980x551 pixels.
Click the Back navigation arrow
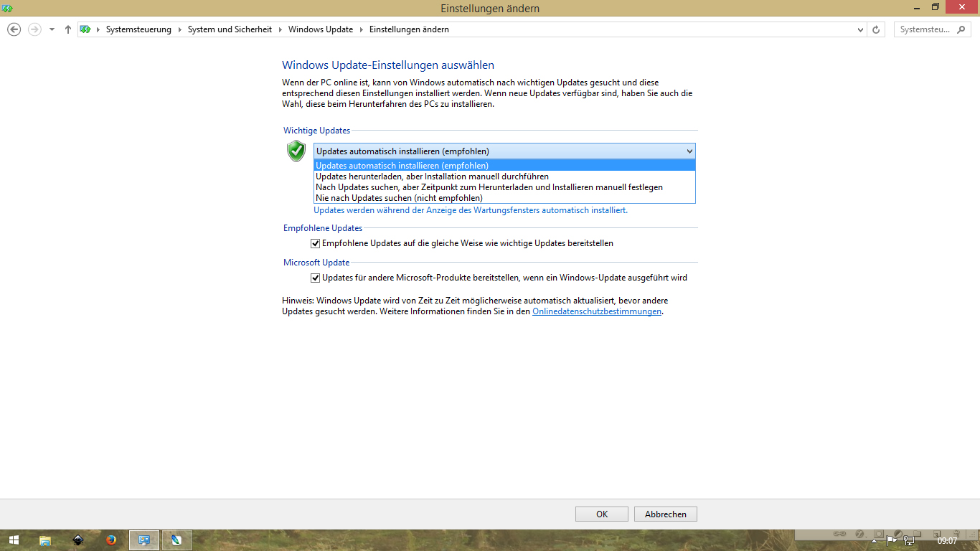point(14,29)
